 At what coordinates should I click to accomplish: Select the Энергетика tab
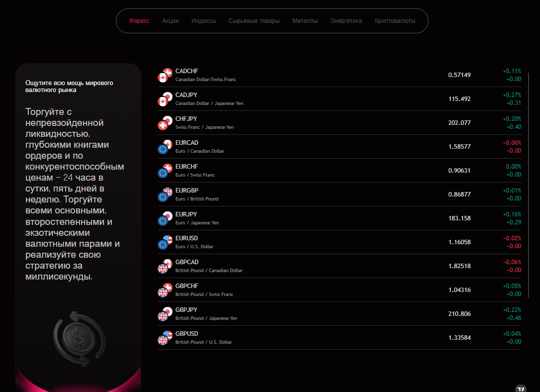pyautogui.click(x=346, y=21)
